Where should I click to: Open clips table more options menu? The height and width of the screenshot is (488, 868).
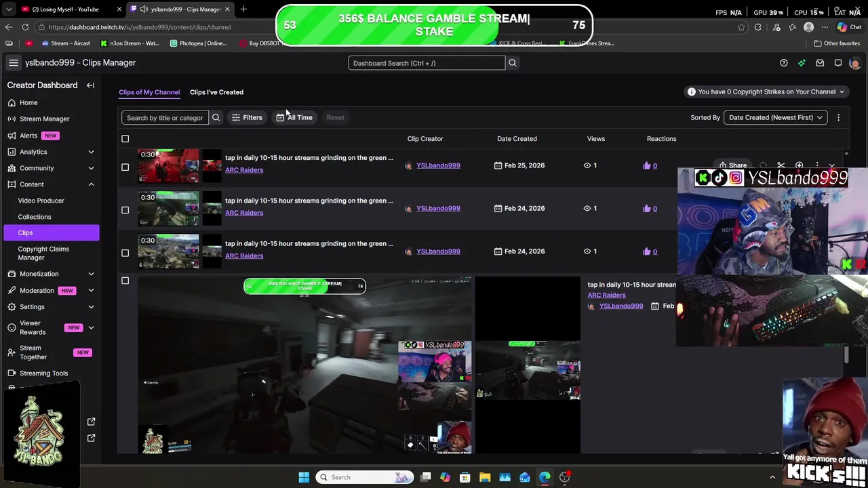[838, 117]
